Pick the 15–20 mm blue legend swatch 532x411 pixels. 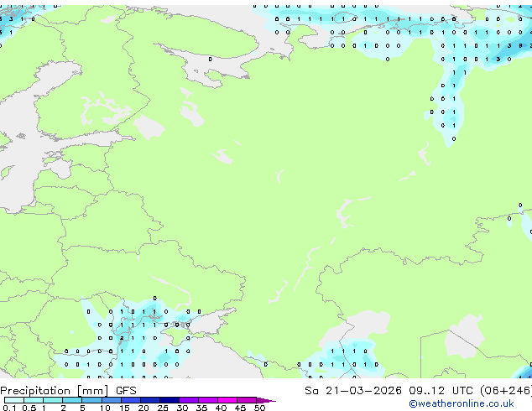tap(130, 400)
